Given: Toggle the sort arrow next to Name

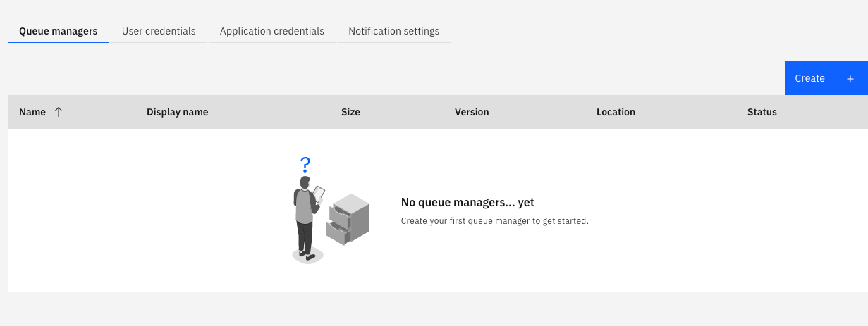Looking at the screenshot, I should point(59,112).
